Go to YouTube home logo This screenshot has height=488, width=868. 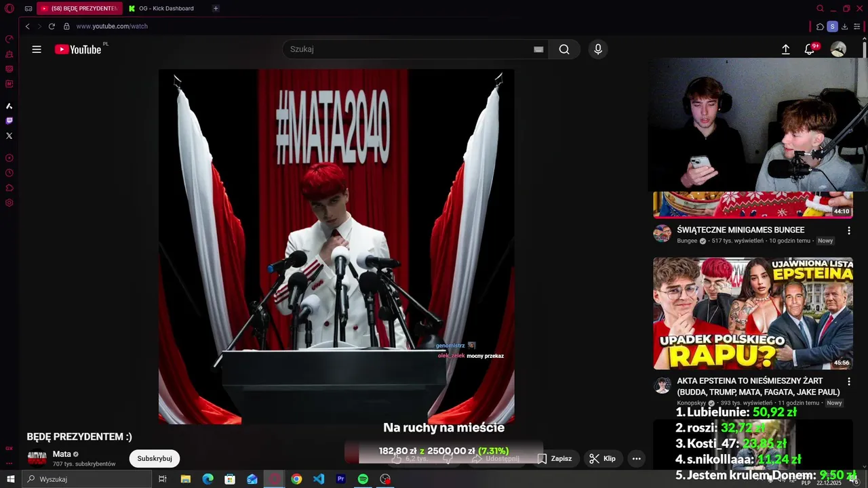tap(79, 49)
